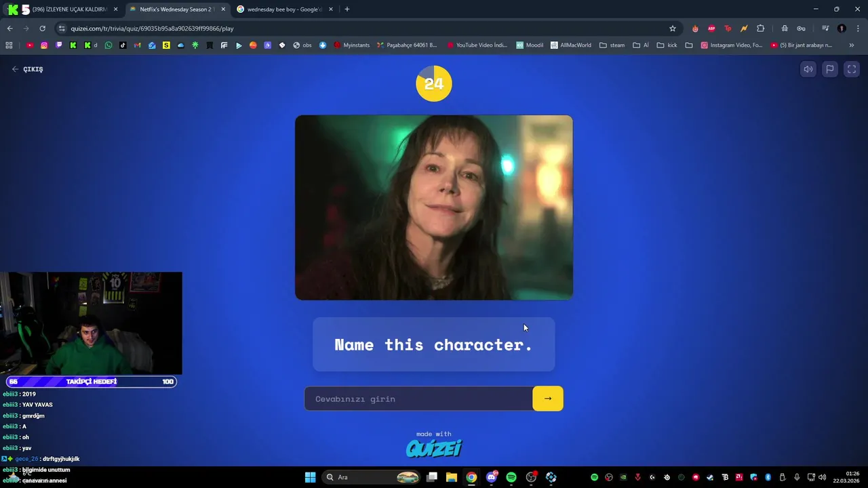Viewport: 868px width, 488px height.
Task: Click the ÇIKIŞ exit link
Action: point(27,69)
